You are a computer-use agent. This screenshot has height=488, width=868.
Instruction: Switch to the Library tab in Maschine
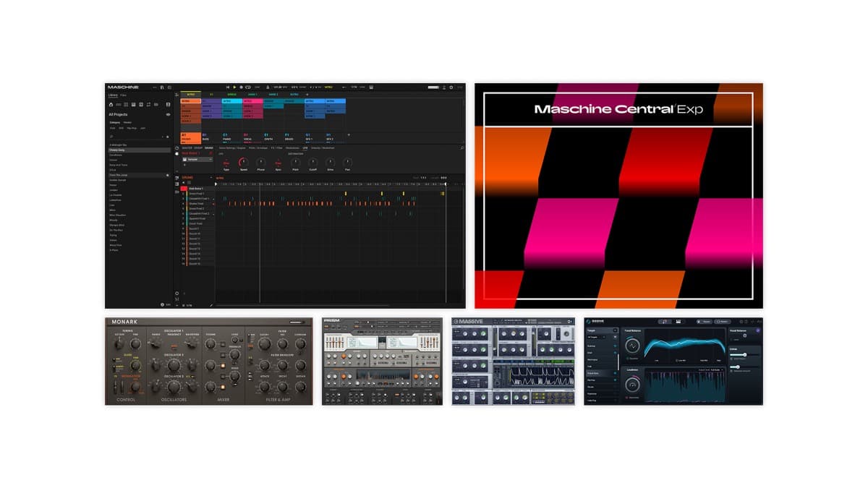(x=113, y=95)
